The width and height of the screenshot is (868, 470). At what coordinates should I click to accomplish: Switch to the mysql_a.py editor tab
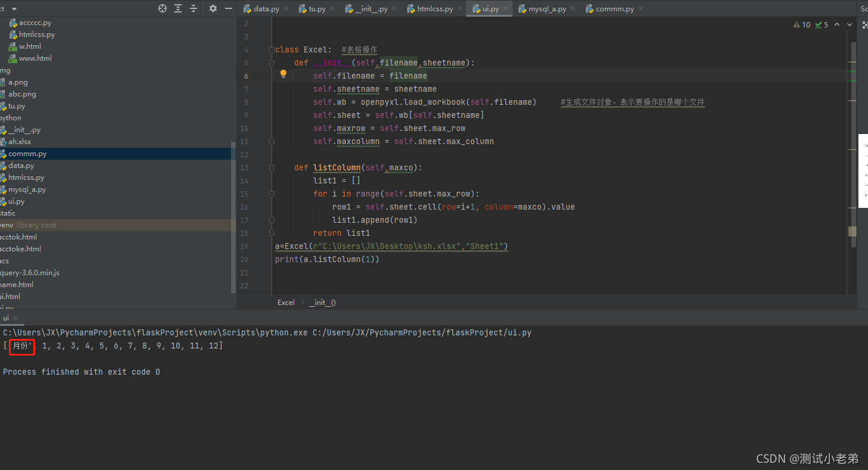pos(547,9)
